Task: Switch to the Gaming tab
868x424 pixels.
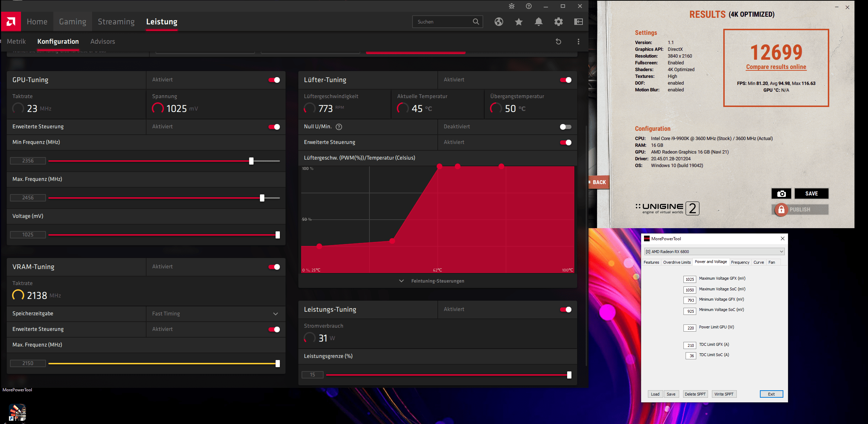Action: tap(73, 22)
